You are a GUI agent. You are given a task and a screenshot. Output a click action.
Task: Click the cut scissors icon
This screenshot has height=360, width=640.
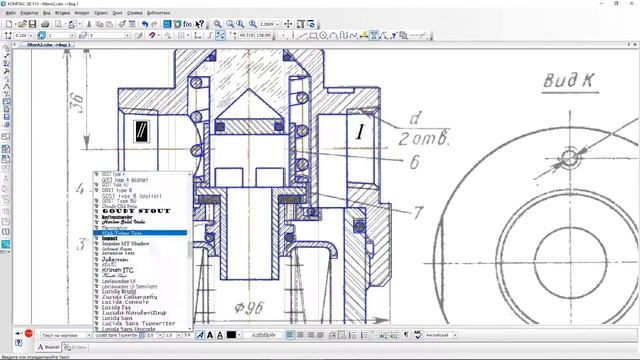(89, 24)
